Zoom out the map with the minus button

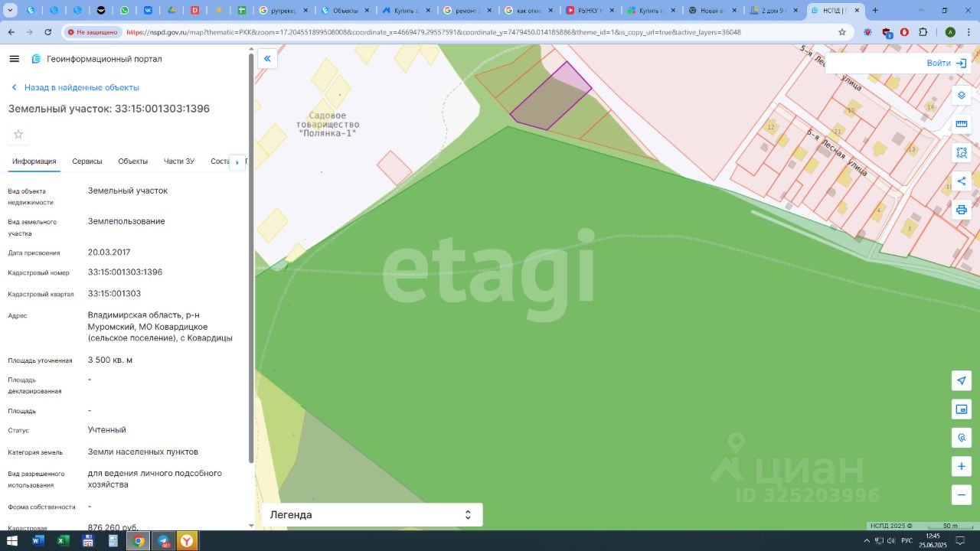point(962,494)
